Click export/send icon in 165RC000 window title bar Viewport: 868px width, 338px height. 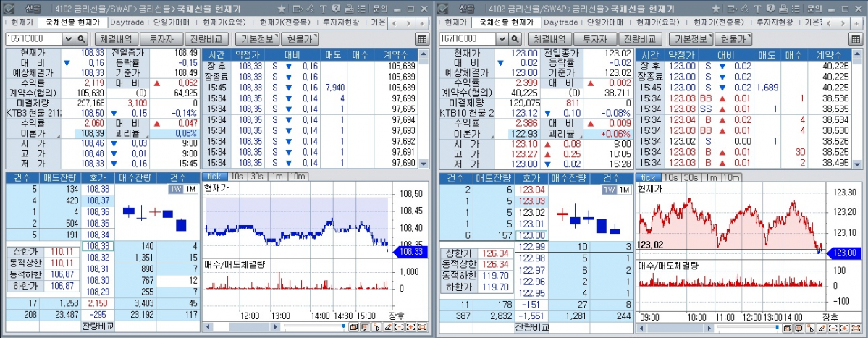coord(298,9)
